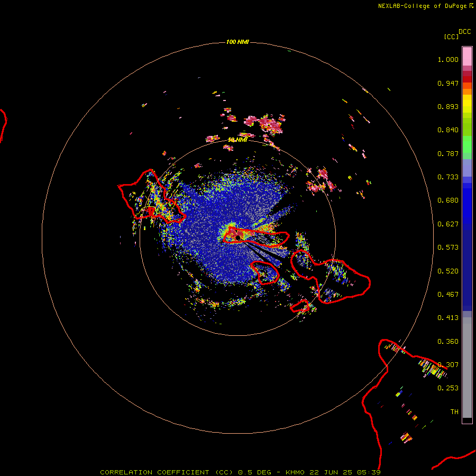476x476 pixels.
Task: Click the 0.253 legend value
Action: (x=448, y=388)
